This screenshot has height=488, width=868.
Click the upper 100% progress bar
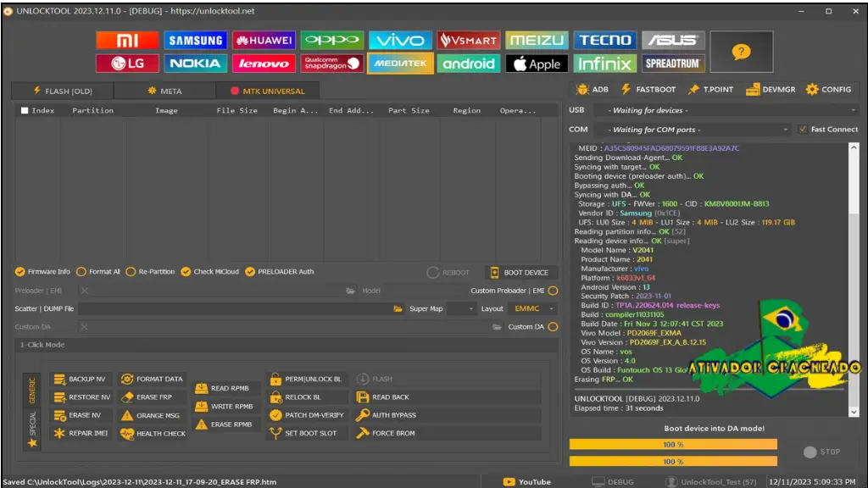tap(673, 444)
